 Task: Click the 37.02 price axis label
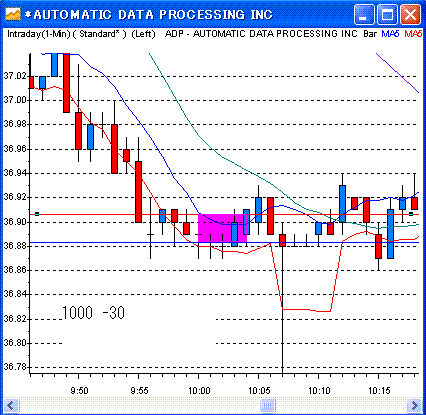point(14,76)
